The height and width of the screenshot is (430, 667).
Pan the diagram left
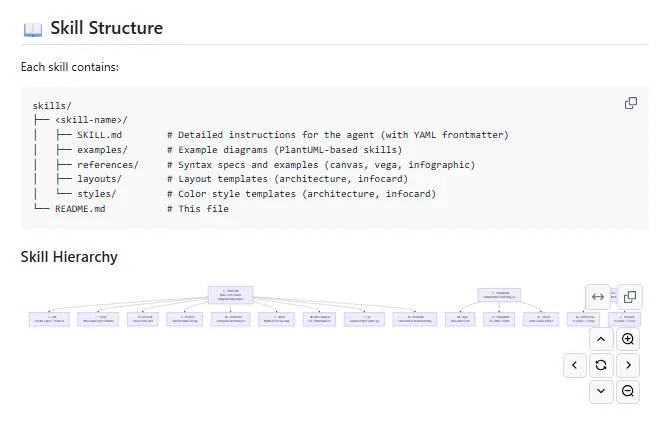574,365
